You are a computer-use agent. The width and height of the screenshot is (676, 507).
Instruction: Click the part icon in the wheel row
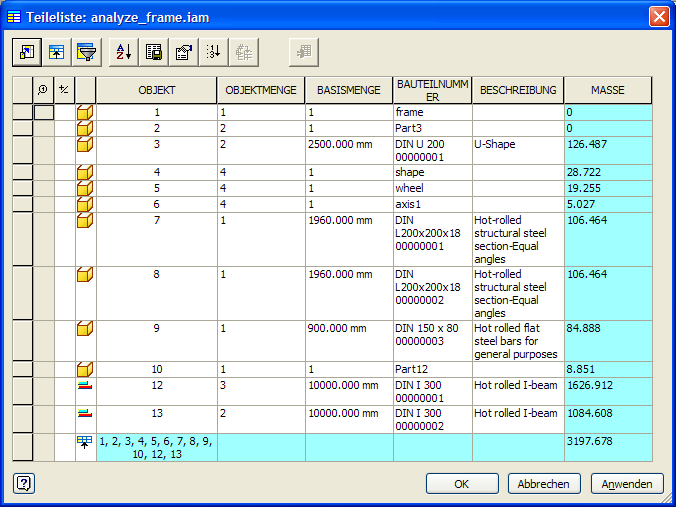85,188
